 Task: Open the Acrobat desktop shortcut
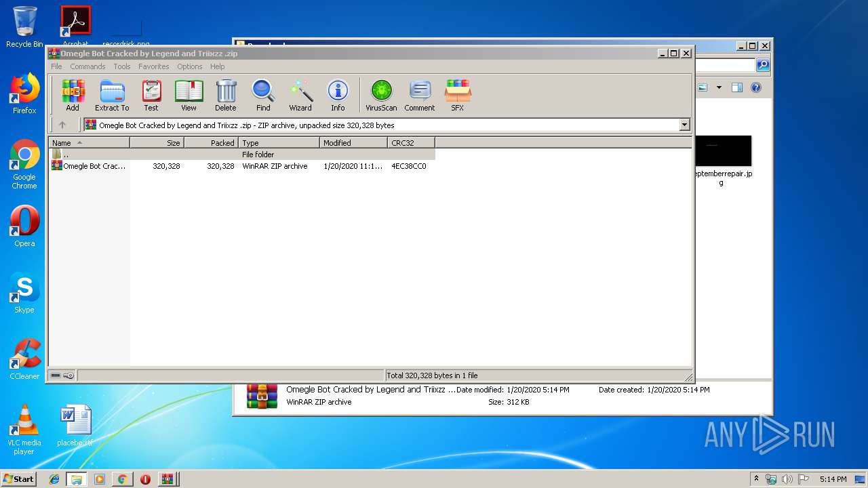75,27
